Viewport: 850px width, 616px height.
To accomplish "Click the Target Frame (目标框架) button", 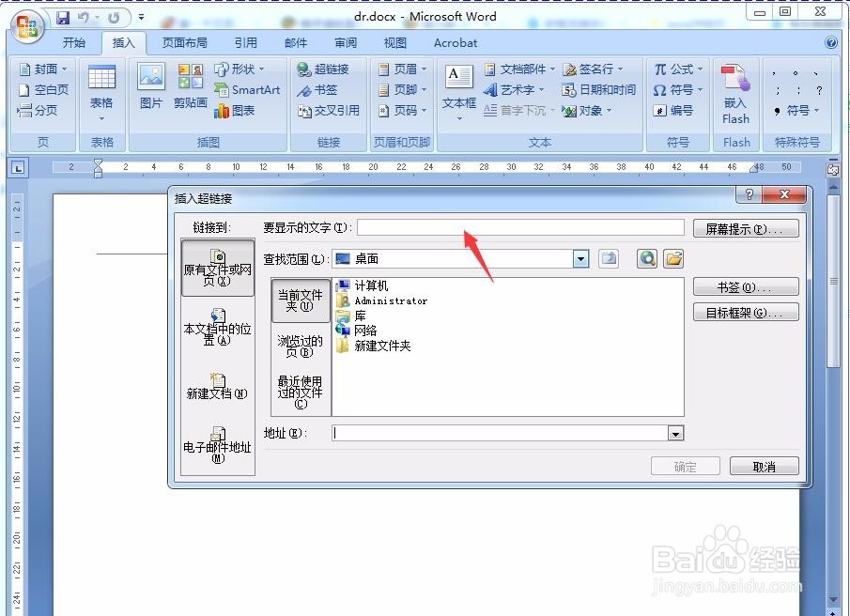I will point(746,312).
